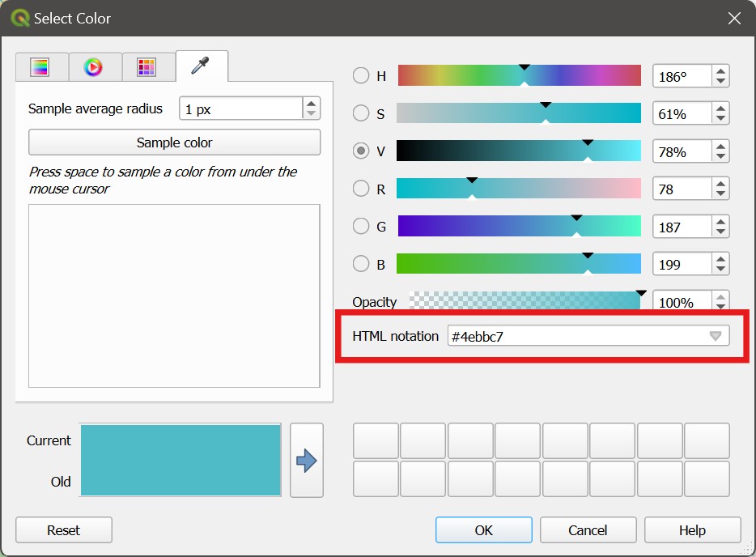Viewport: 756px width, 557px height.
Task: Select the V value radio button
Action: pos(361,151)
